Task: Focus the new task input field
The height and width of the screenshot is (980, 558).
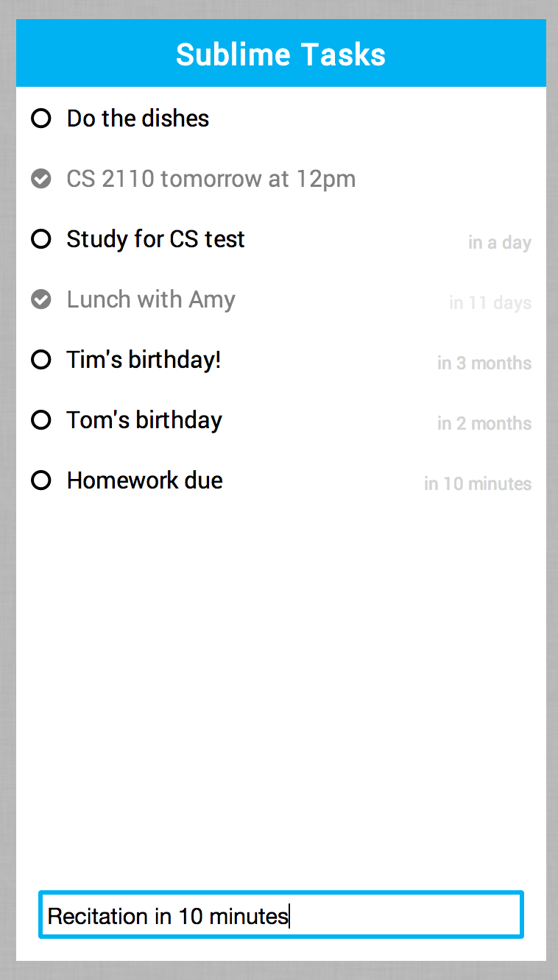Action: (280, 915)
